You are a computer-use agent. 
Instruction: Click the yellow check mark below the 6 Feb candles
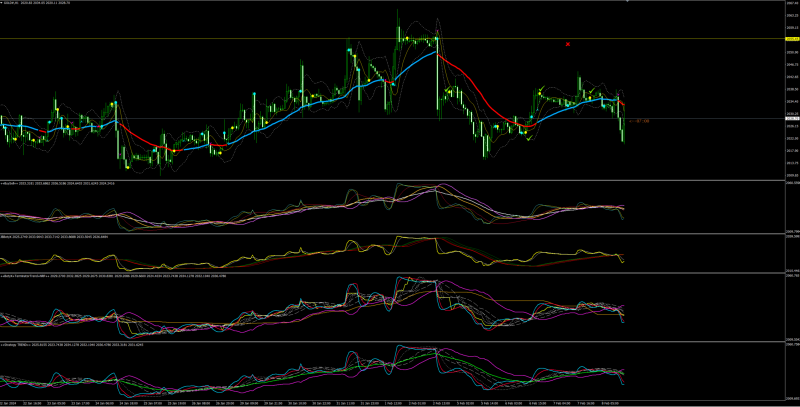tap(530, 138)
